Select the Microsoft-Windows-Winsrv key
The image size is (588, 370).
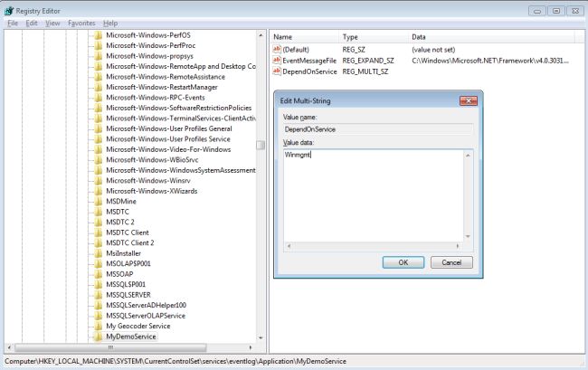tap(148, 181)
